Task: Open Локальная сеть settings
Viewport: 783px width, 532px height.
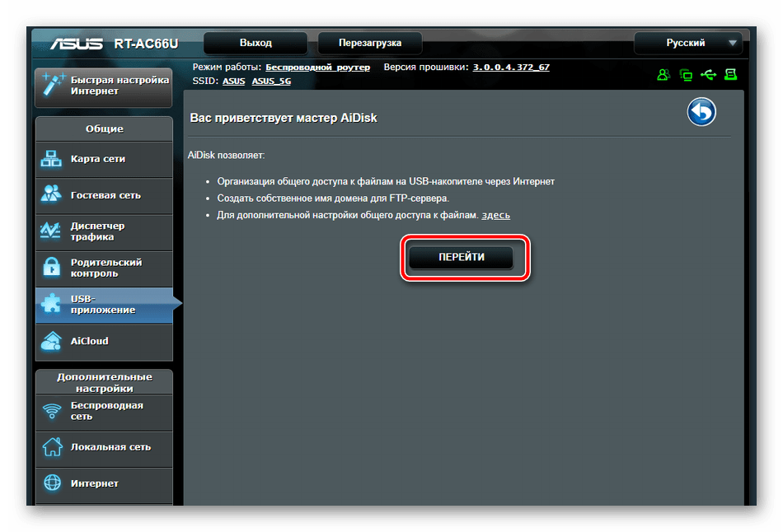Action: pos(104,448)
